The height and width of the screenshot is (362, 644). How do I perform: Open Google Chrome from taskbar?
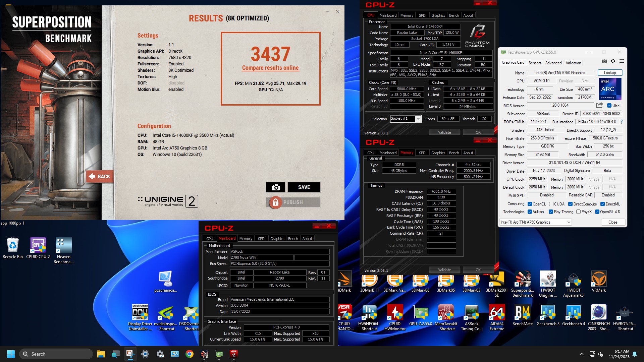point(189,354)
